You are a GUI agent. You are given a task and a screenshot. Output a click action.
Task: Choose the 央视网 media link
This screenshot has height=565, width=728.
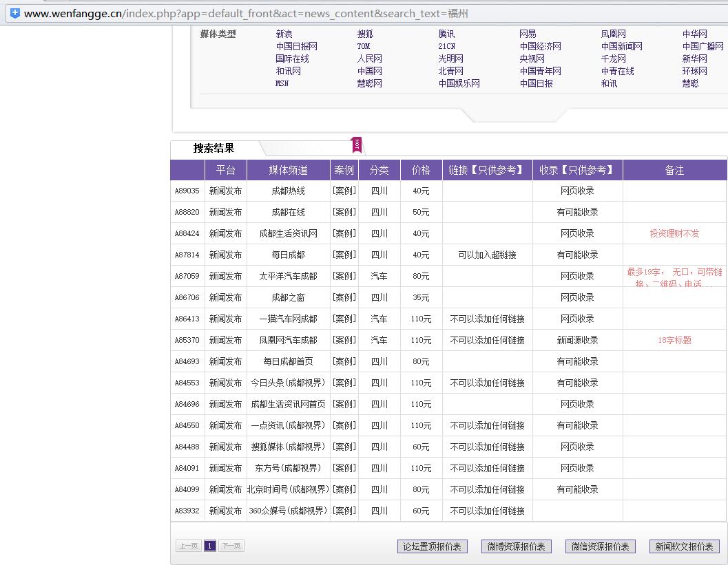coord(532,59)
